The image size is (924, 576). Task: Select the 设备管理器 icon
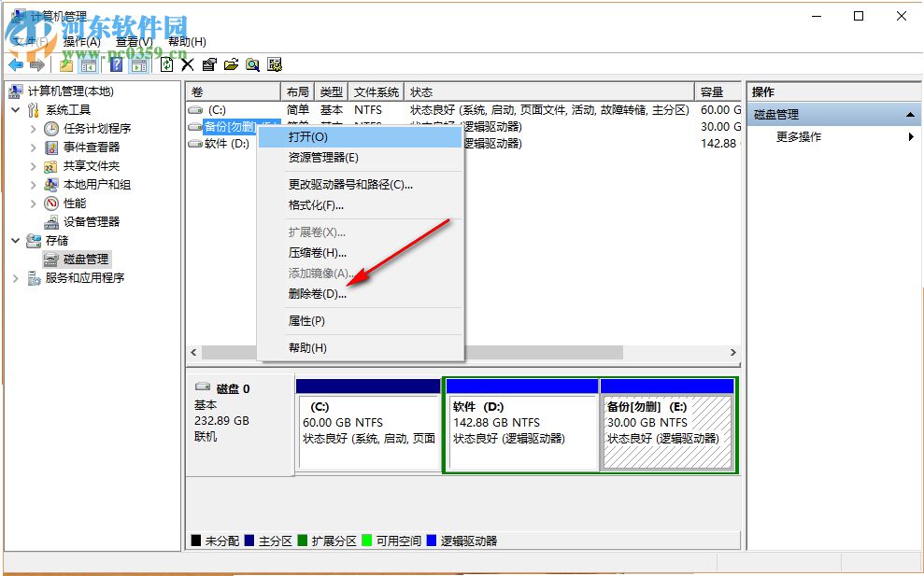52,221
